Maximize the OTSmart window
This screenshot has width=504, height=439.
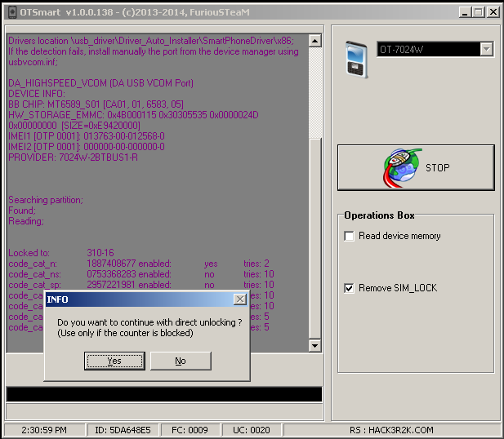tap(478, 11)
